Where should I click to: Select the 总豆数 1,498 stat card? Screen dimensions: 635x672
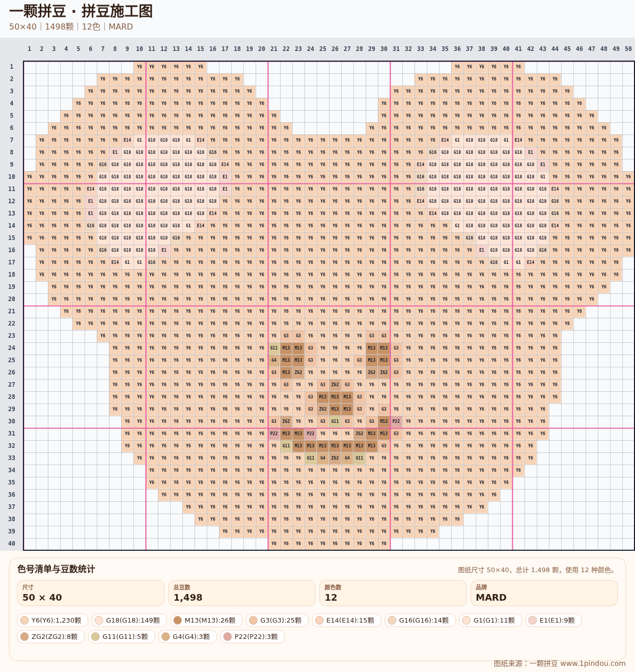pyautogui.click(x=242, y=593)
